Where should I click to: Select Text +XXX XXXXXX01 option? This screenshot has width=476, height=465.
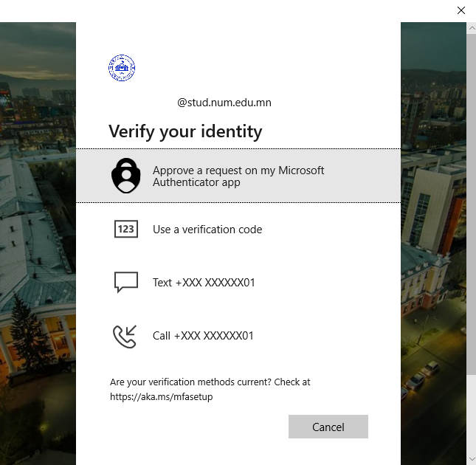point(238,282)
